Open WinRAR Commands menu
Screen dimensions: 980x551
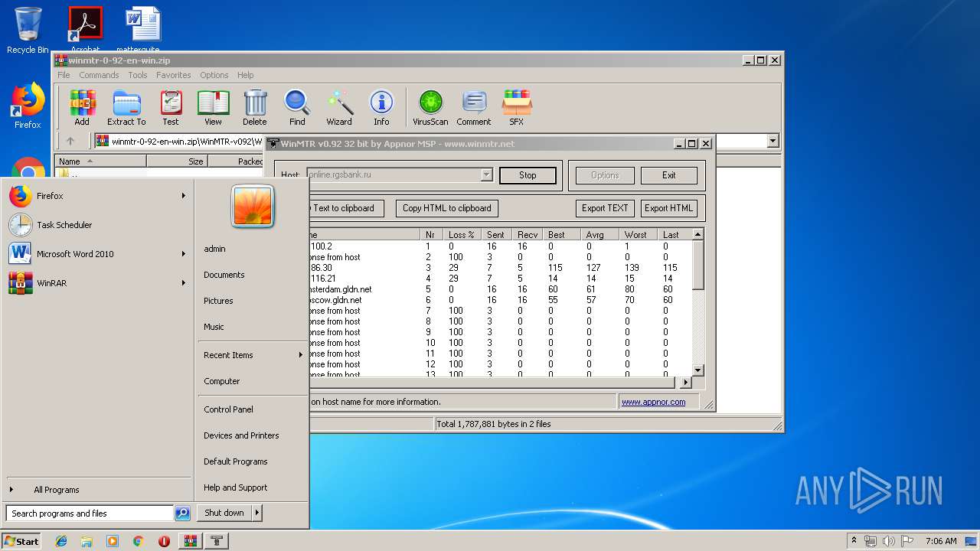tap(99, 75)
